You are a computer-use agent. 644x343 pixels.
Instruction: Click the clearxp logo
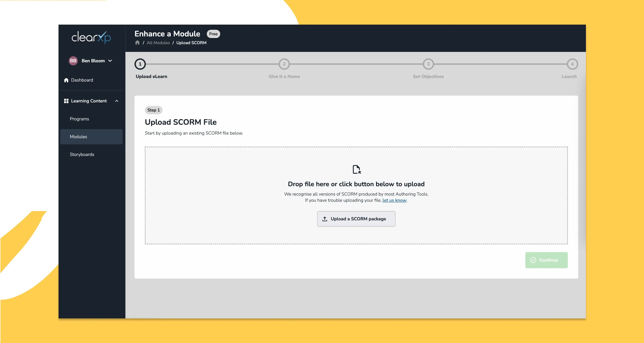point(91,38)
